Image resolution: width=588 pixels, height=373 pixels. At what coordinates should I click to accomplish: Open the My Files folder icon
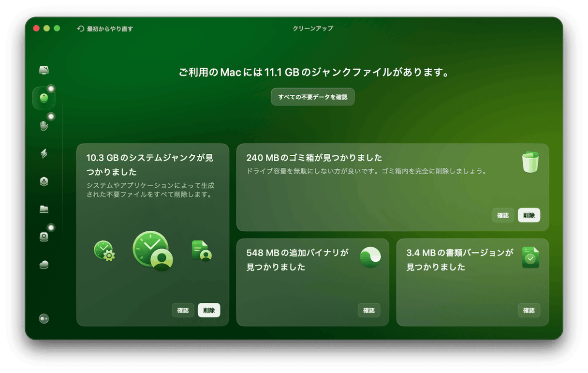pos(44,208)
